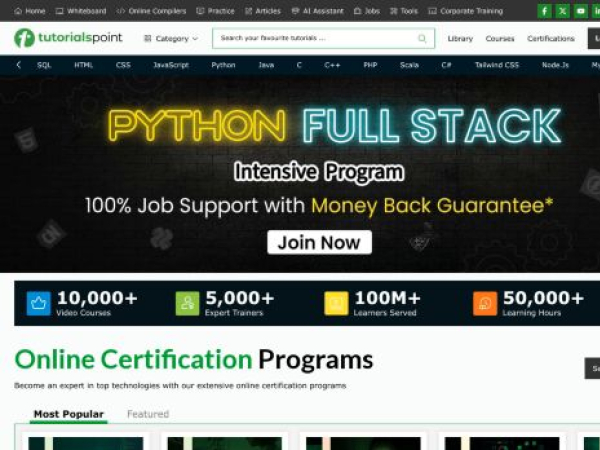This screenshot has height=450, width=600.
Task: Open Jobs in top bar
Action: [367, 11]
